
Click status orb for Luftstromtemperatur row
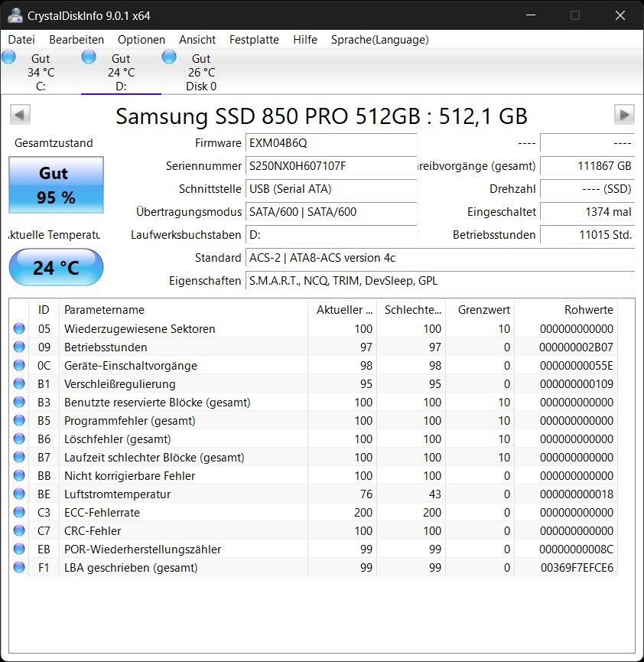(19, 494)
